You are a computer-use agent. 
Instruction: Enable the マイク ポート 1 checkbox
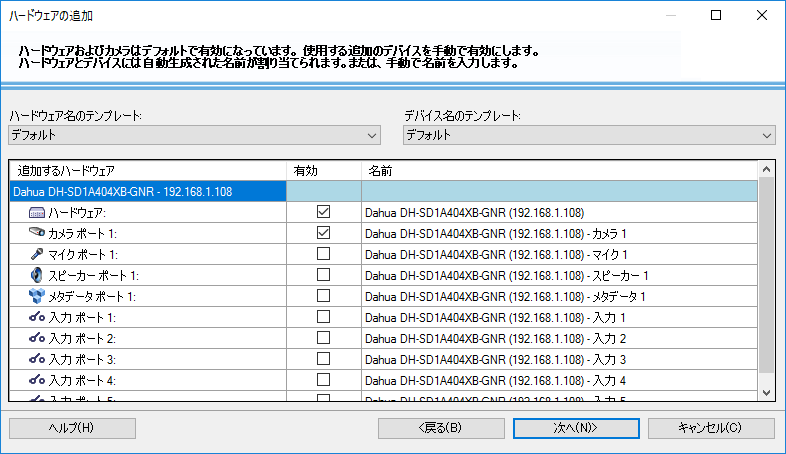(323, 254)
